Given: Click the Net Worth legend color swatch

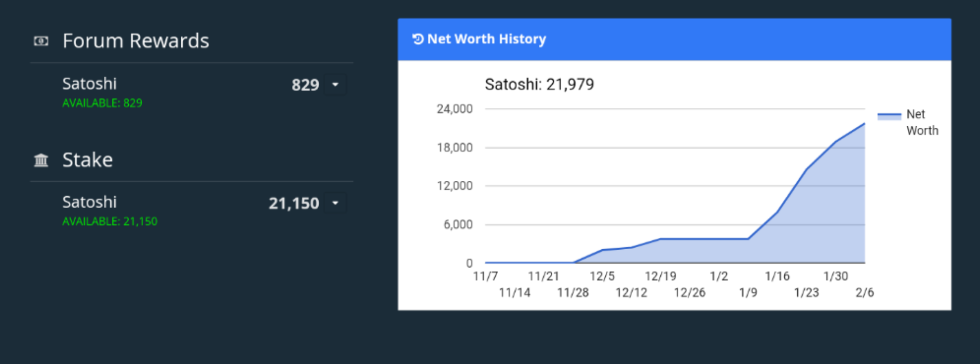Looking at the screenshot, I should click(x=889, y=116).
